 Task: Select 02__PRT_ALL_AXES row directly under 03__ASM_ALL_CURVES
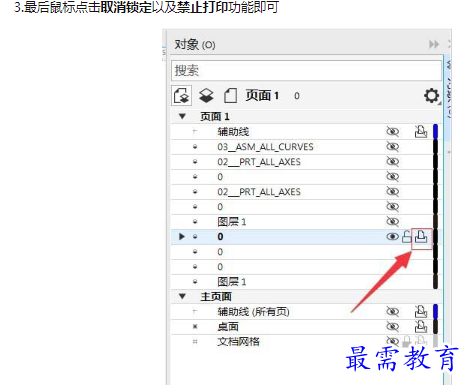click(x=259, y=162)
